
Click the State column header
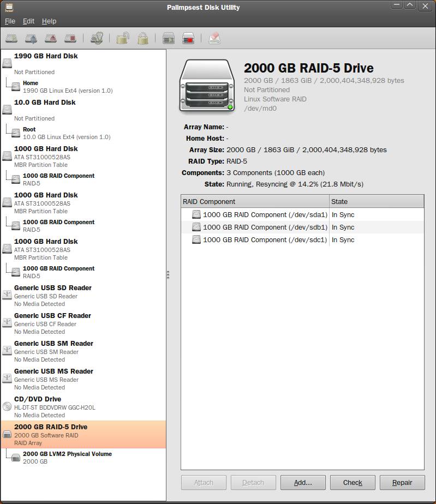coord(377,201)
